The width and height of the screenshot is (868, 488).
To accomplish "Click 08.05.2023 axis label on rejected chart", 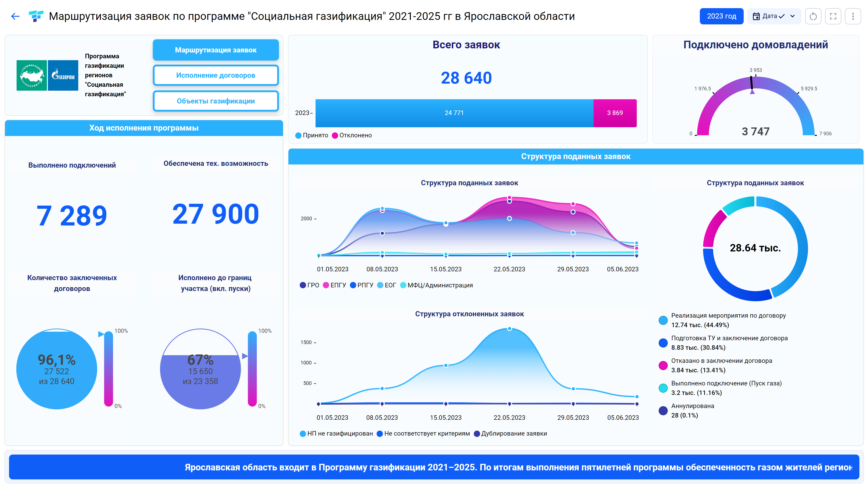I will (x=382, y=418).
